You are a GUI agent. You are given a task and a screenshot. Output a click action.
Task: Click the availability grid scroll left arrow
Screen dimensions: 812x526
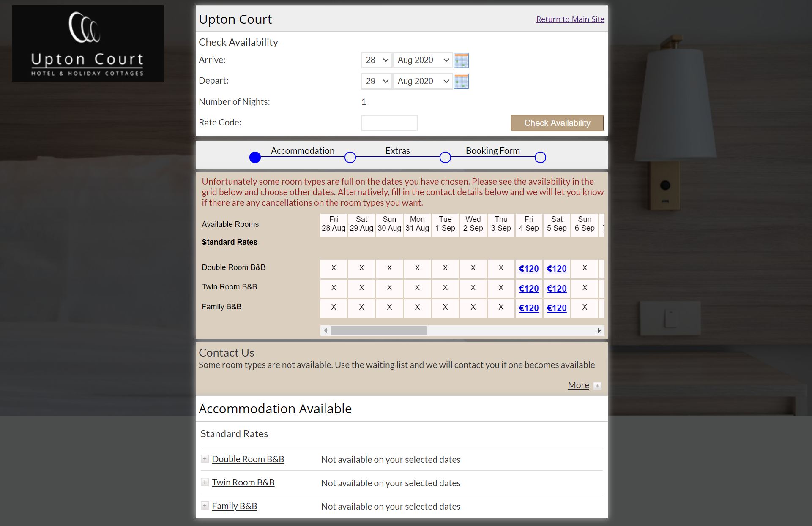tap(325, 330)
